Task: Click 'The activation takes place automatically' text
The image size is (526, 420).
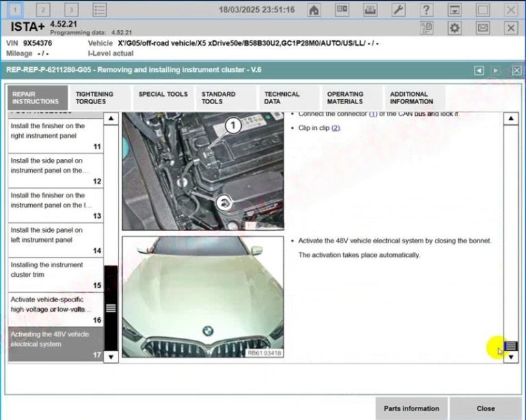Action: point(359,255)
